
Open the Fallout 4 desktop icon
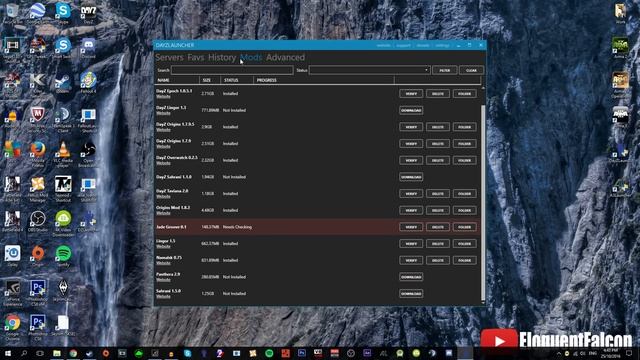point(88,82)
